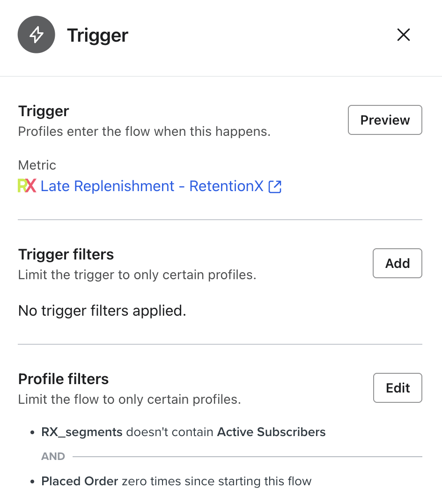The image size is (442, 504).
Task: Add a new trigger filter
Action: click(397, 263)
